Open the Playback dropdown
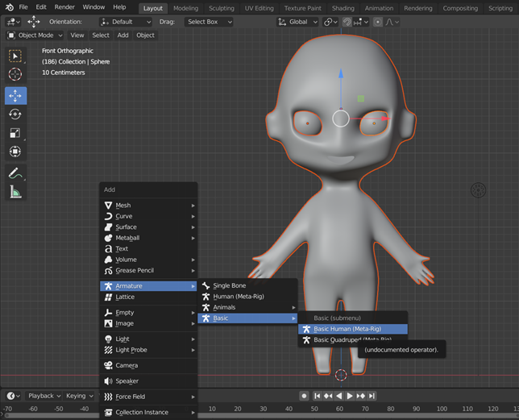This screenshot has height=420, width=519. tap(44, 396)
